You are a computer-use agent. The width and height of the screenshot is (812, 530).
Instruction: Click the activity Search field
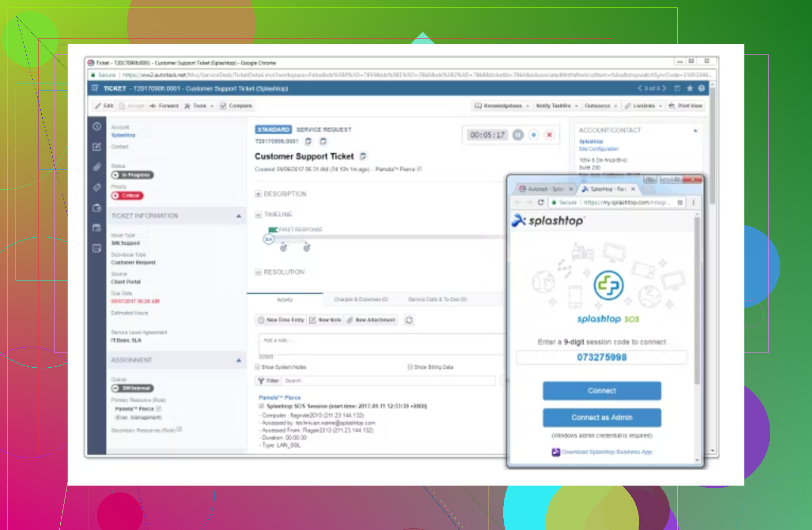pos(389,380)
